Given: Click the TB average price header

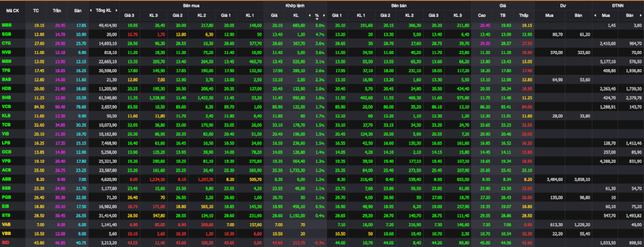Looking at the screenshot, I should tap(502, 16).
